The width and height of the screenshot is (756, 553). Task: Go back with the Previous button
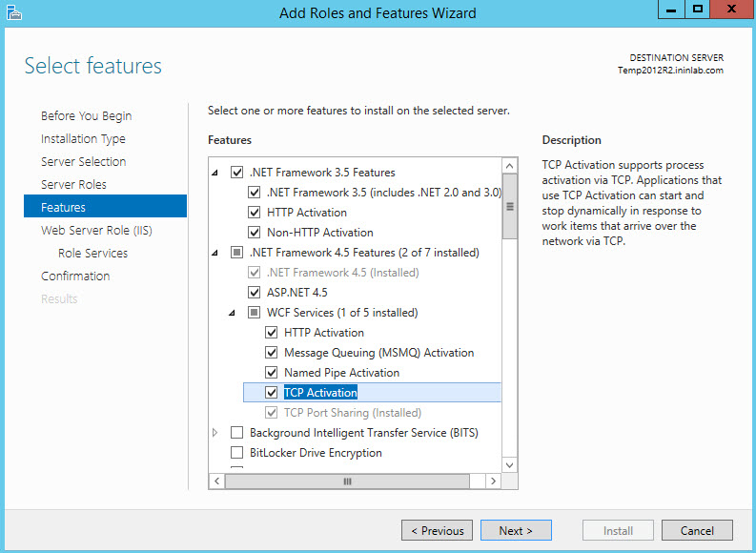pos(438,531)
